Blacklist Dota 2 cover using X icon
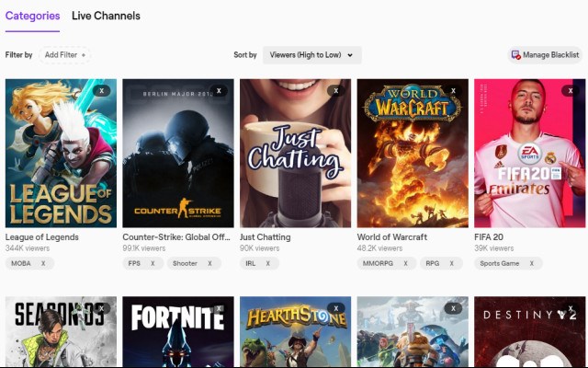 pos(453,308)
